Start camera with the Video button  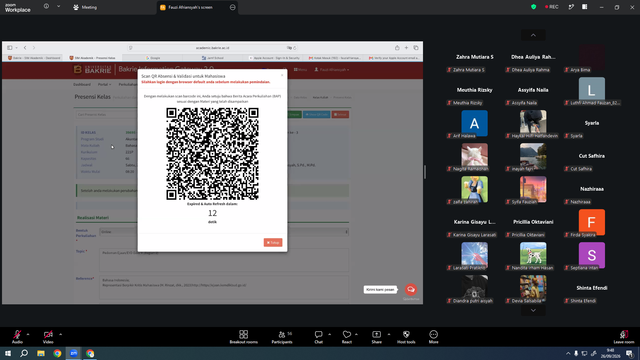tap(48, 337)
